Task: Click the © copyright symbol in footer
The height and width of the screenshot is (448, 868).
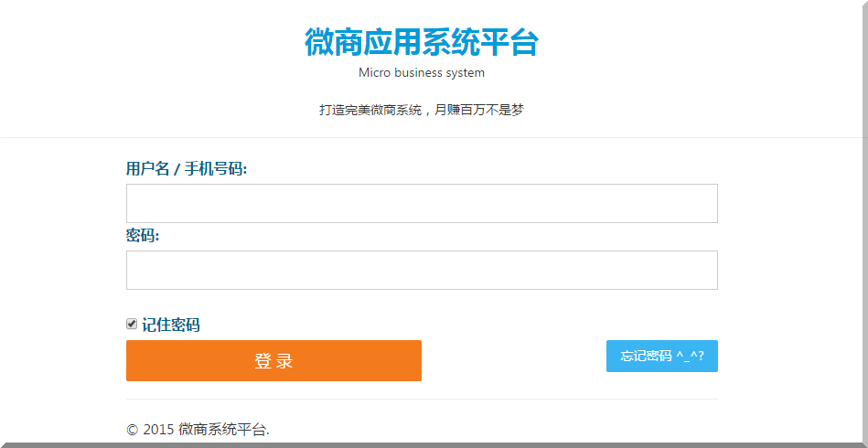Action: [132, 429]
